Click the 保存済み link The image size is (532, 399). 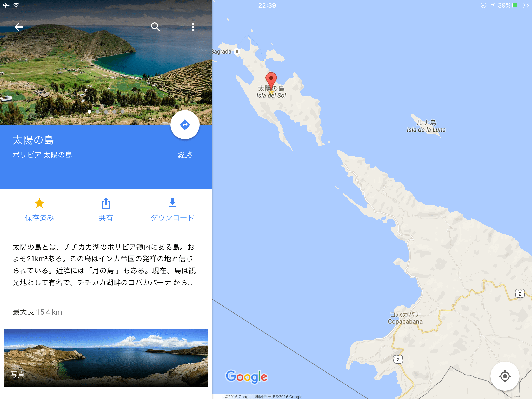pos(39,218)
